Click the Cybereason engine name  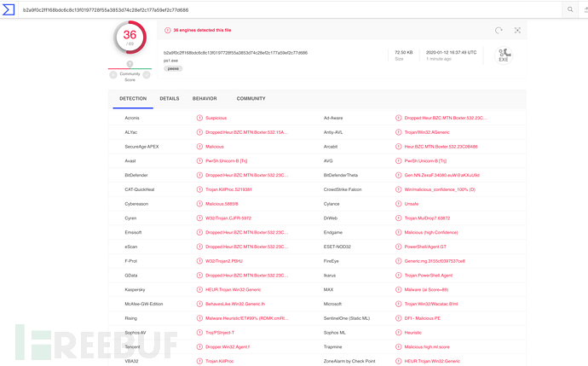136,204
